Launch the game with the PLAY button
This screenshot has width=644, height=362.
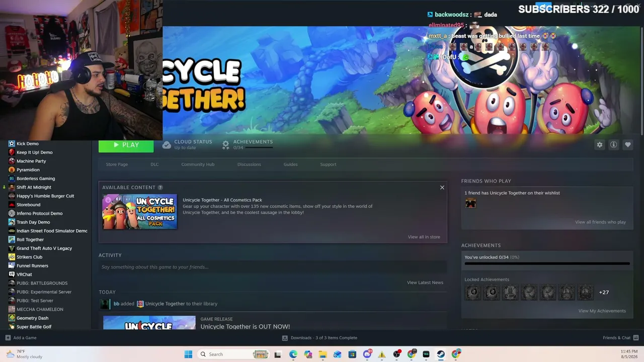coord(126,145)
